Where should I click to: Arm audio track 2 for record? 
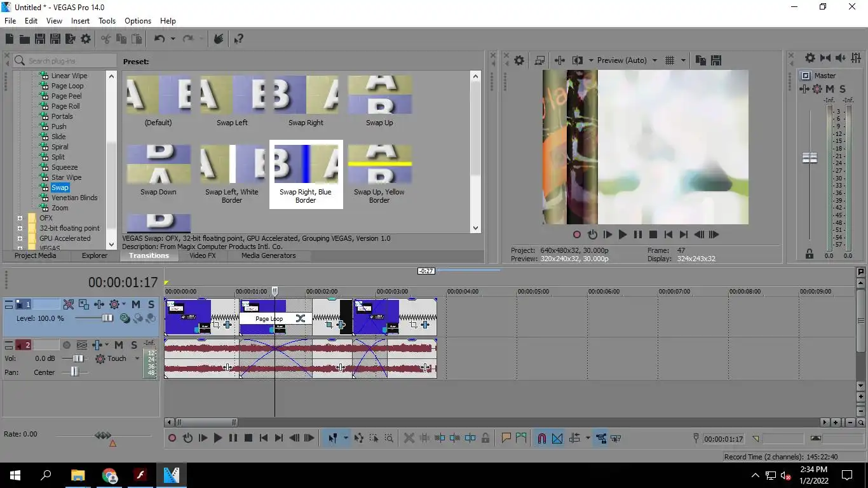click(66, 345)
